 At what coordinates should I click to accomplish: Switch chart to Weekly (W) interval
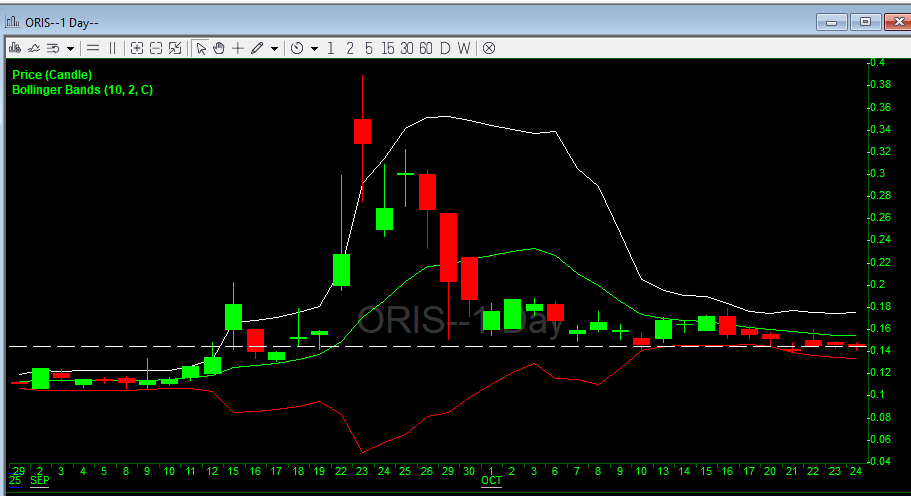coord(464,47)
